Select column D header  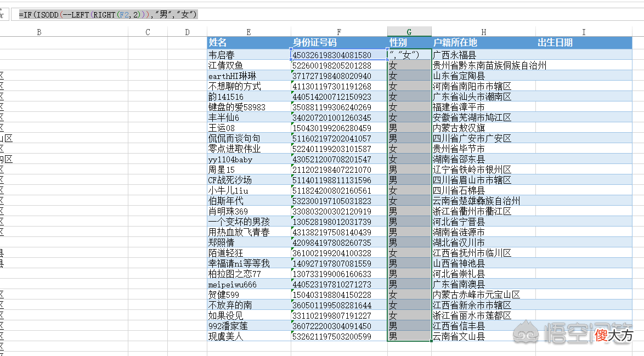[x=187, y=32]
